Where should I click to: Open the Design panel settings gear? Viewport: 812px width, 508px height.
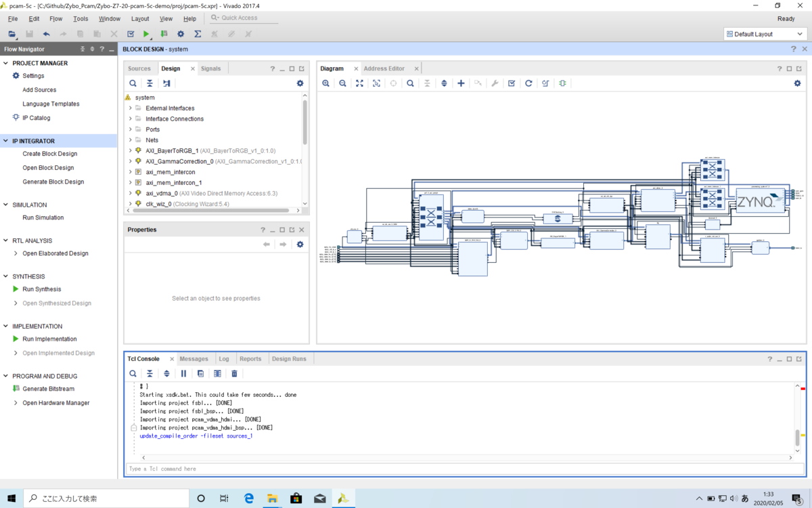(300, 83)
